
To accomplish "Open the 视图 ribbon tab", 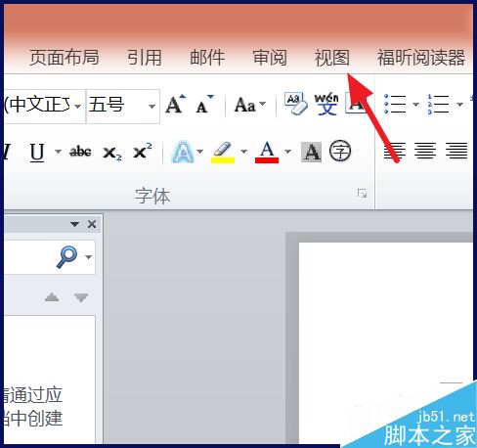I will [x=331, y=58].
